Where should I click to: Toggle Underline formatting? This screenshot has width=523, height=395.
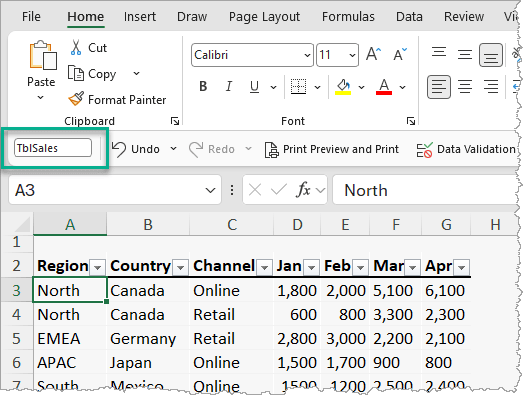tap(254, 86)
